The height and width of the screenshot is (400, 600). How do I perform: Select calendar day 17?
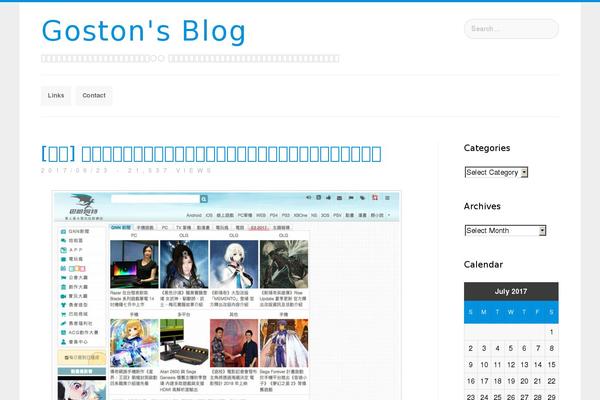pos(484,381)
